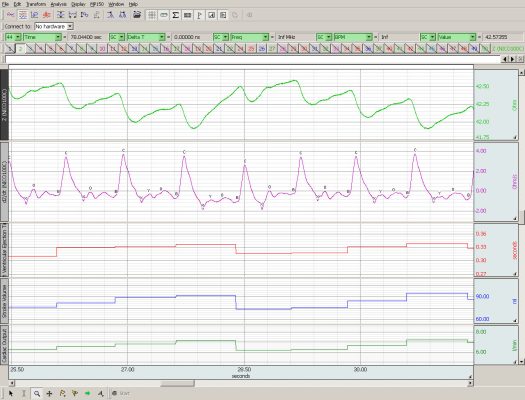Click the second yellow flag tool

tap(75, 393)
